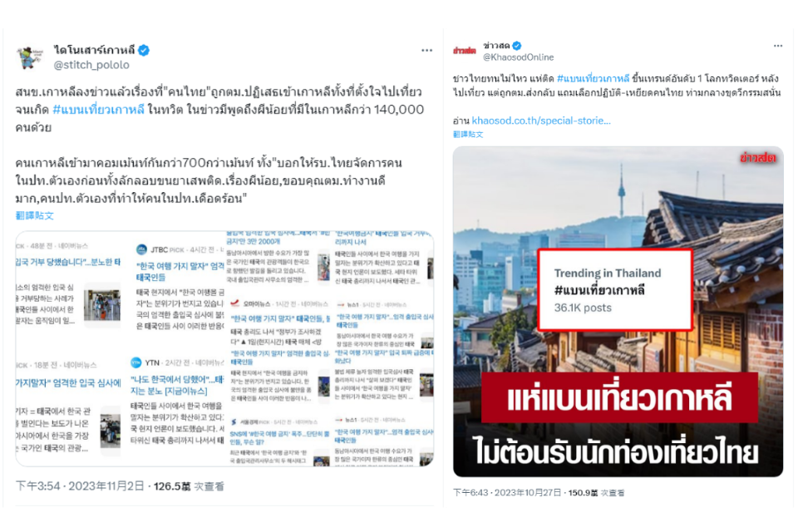Click the verified badge next to ข่าวสด

517,46
